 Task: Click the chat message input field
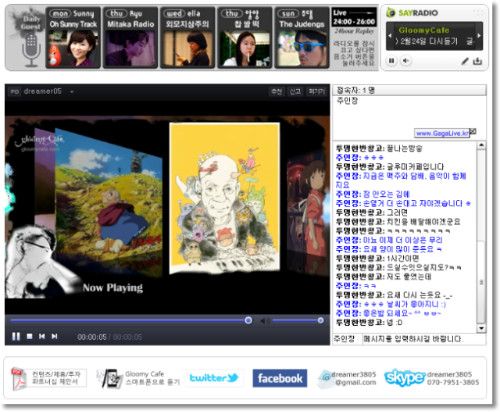pyautogui.click(x=423, y=339)
